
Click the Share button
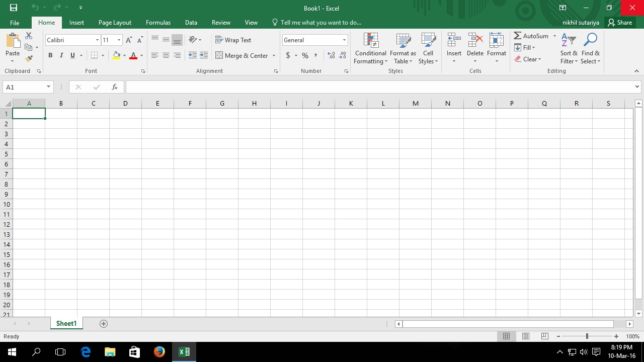tap(620, 23)
